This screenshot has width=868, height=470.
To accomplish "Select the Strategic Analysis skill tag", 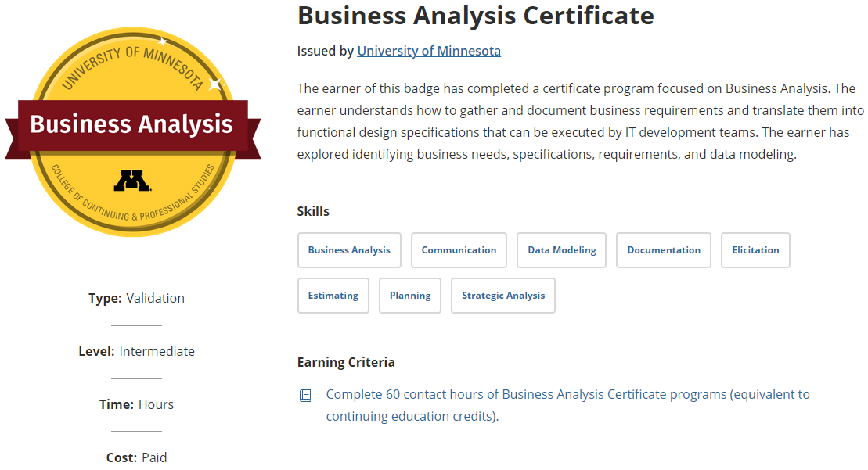I will (x=502, y=296).
